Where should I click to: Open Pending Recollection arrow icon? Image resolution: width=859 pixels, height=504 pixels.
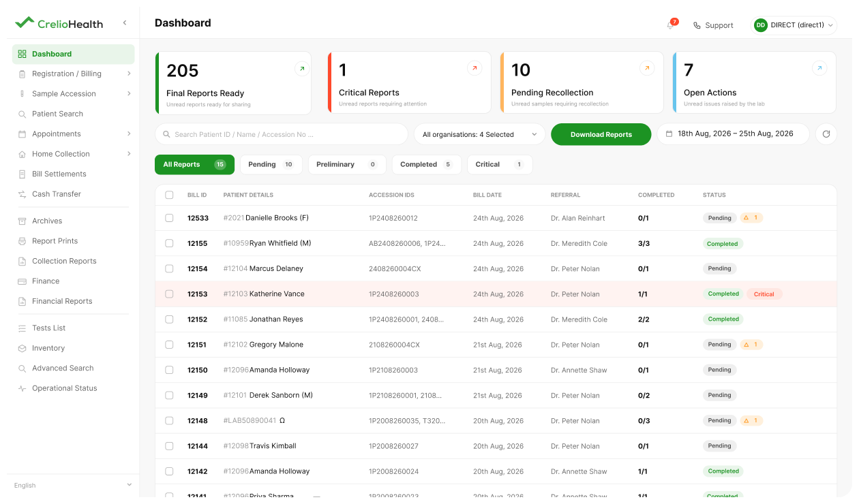pyautogui.click(x=647, y=68)
